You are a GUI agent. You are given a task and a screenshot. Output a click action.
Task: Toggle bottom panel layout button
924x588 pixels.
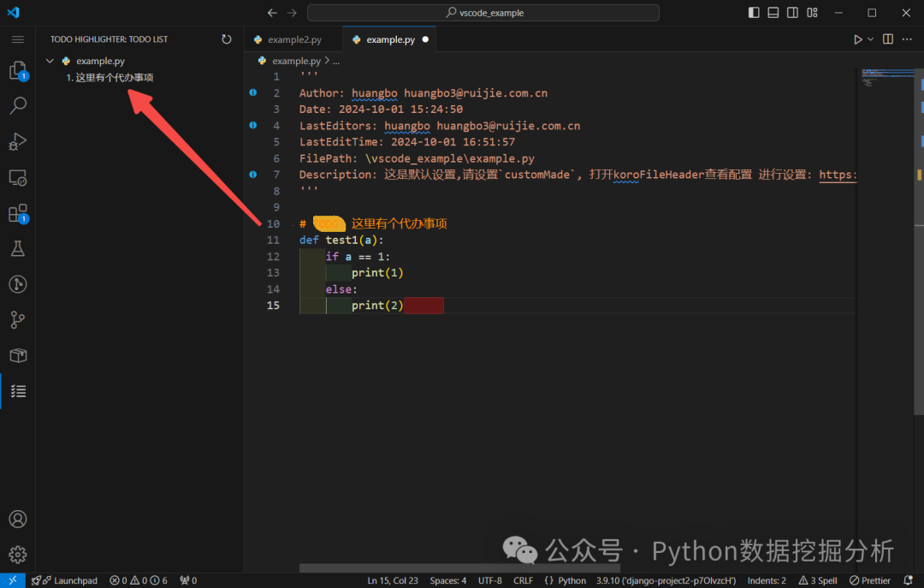tap(773, 12)
